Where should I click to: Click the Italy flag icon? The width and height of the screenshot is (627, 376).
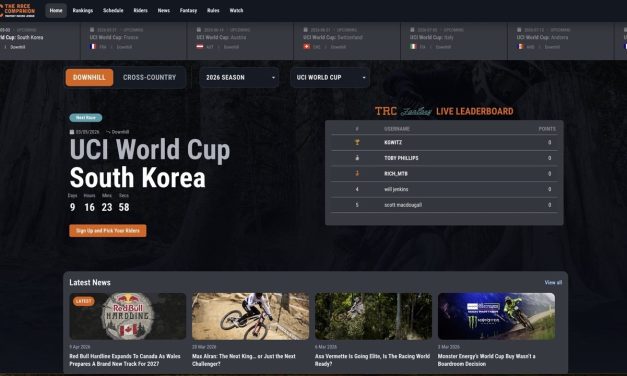(413, 47)
